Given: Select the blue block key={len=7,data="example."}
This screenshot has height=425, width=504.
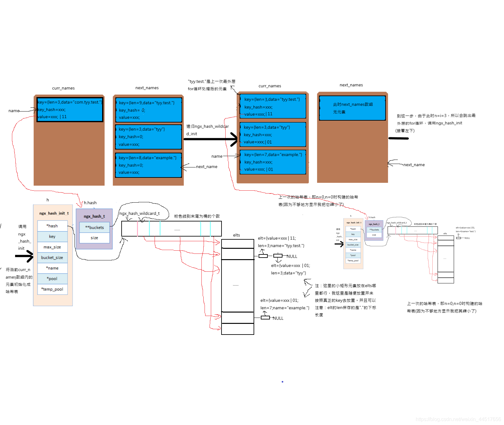Looking at the screenshot, I should [273, 162].
